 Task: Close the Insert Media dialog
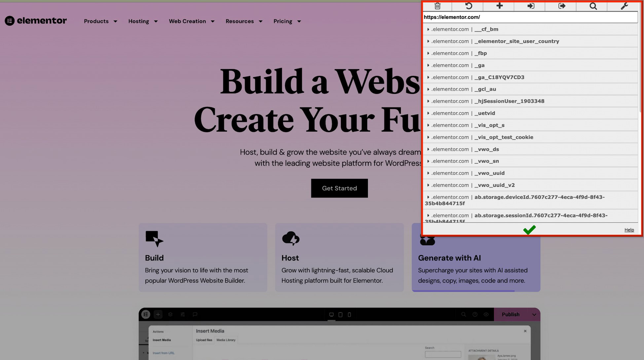(525, 331)
